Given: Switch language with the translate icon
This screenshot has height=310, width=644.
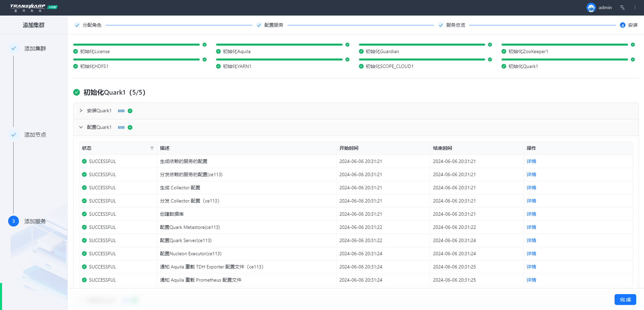Looking at the screenshot, I should [x=622, y=7].
